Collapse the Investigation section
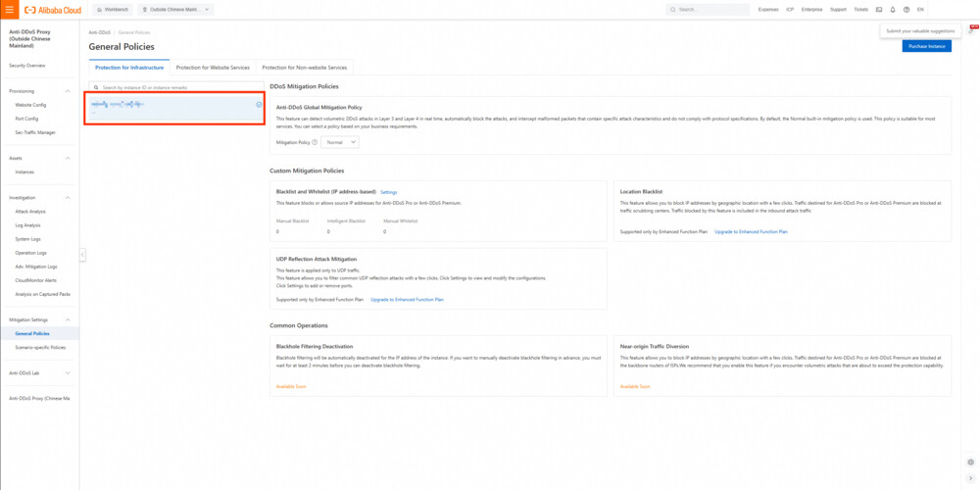 [x=68, y=198]
